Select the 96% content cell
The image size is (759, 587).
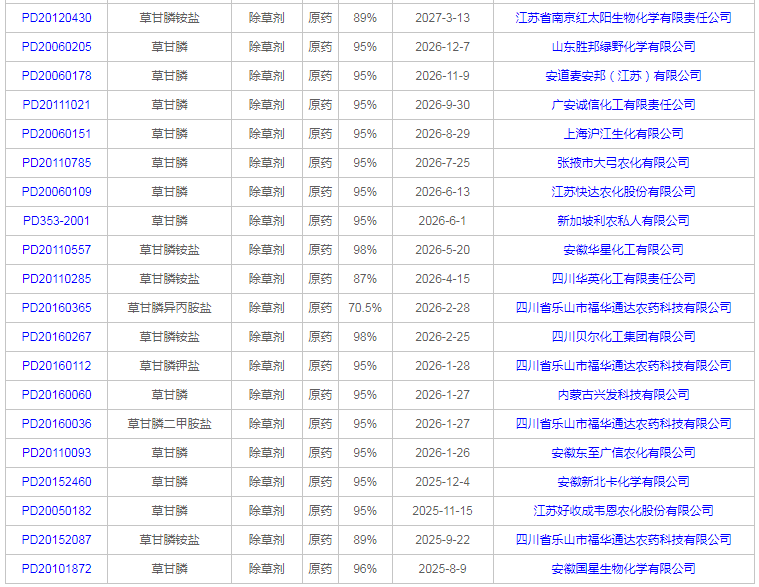[365, 570]
